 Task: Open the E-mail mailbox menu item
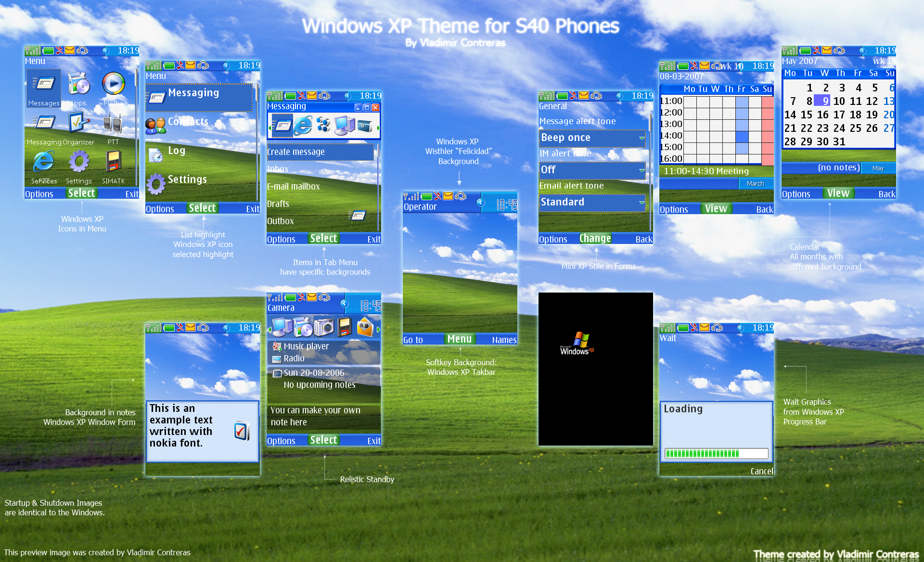pyautogui.click(x=294, y=187)
